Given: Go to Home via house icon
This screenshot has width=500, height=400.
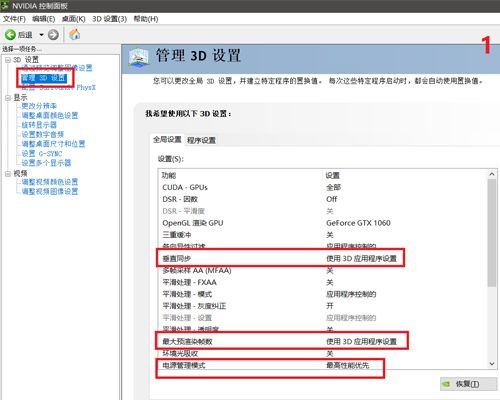Looking at the screenshot, I should pos(74,34).
